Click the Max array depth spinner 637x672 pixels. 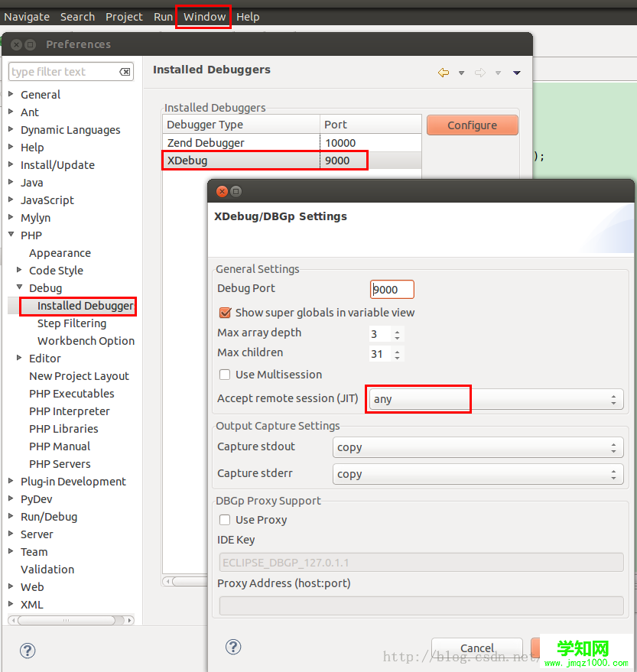(386, 334)
